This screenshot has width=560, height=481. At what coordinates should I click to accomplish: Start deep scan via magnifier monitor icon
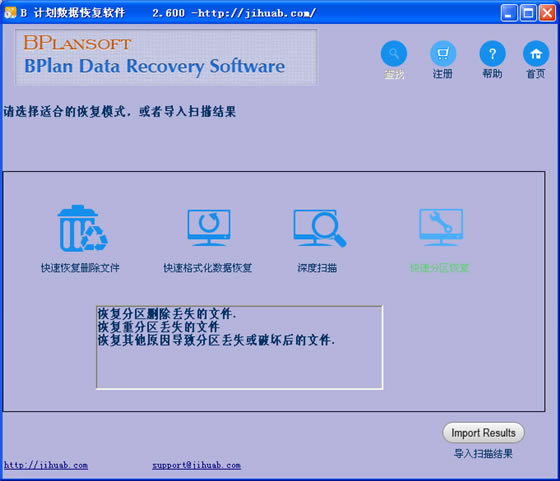[x=320, y=228]
